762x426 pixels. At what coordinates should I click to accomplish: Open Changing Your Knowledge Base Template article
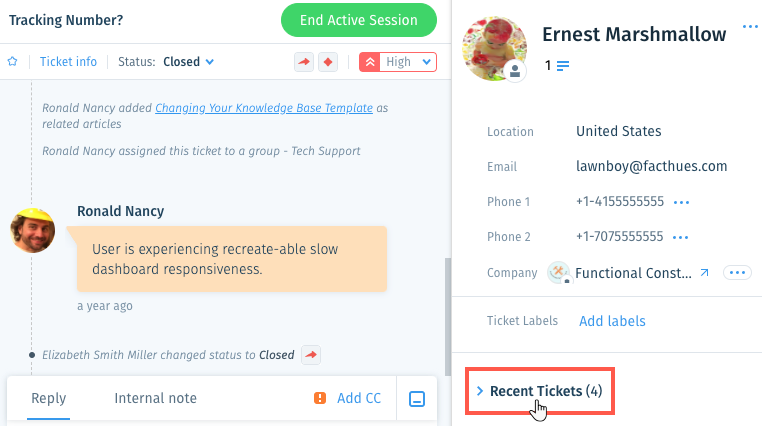tap(264, 108)
